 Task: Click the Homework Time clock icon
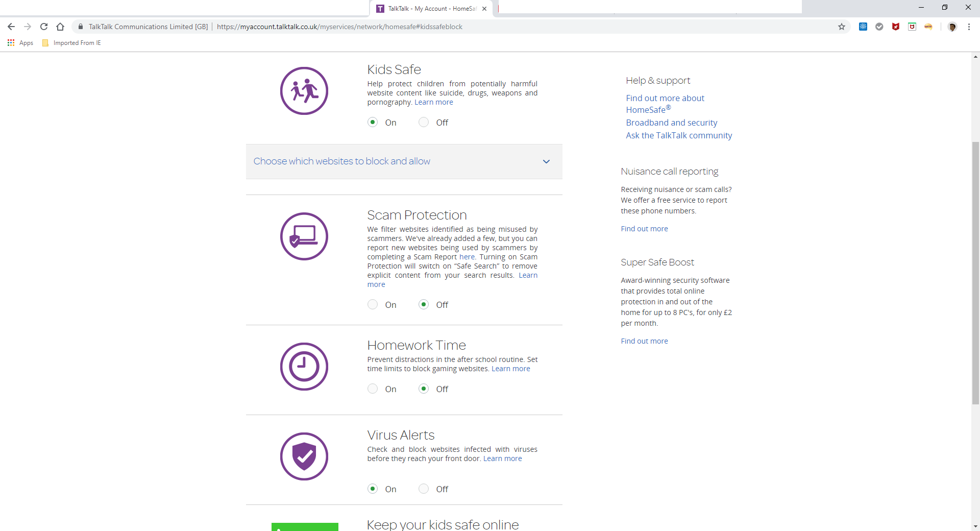tap(304, 367)
